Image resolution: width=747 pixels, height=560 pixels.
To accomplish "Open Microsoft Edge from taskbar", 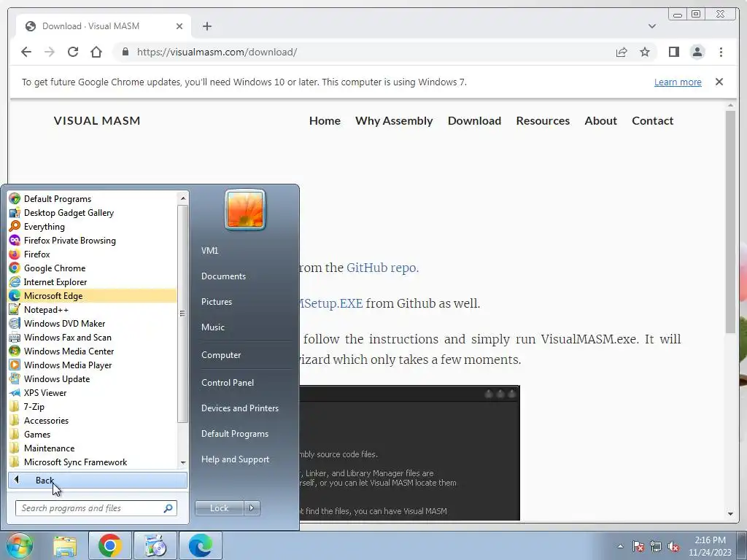I will coord(200,545).
